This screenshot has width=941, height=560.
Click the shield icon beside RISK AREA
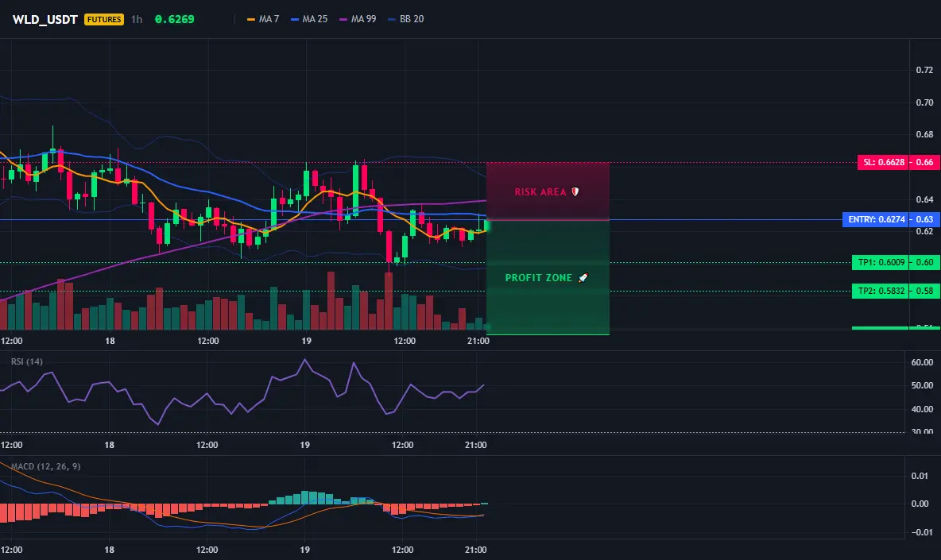(x=575, y=192)
